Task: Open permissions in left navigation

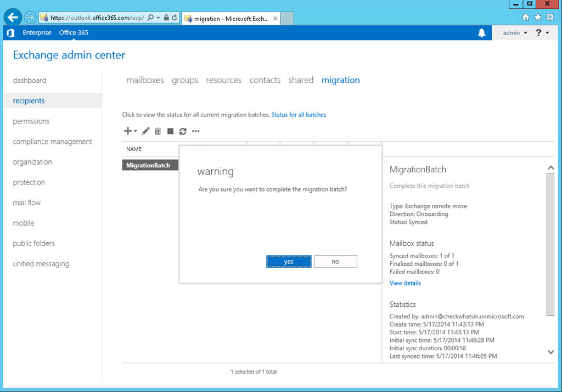Action: 31,121
